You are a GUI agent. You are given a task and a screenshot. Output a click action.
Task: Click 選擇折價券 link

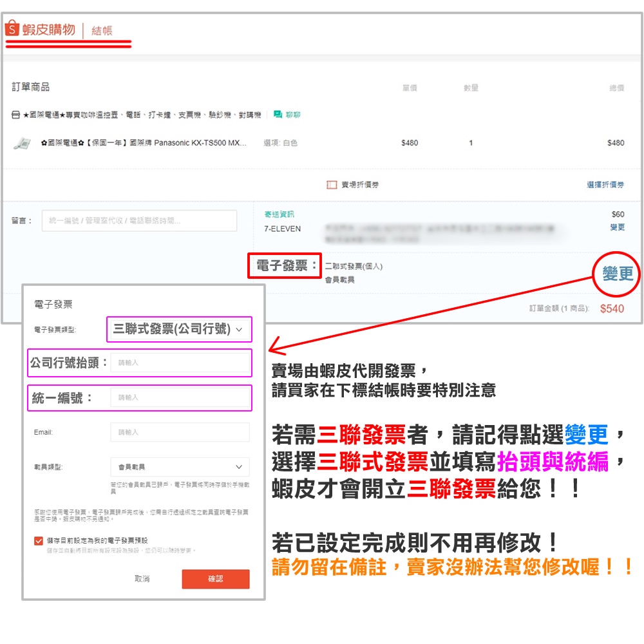[x=605, y=185]
